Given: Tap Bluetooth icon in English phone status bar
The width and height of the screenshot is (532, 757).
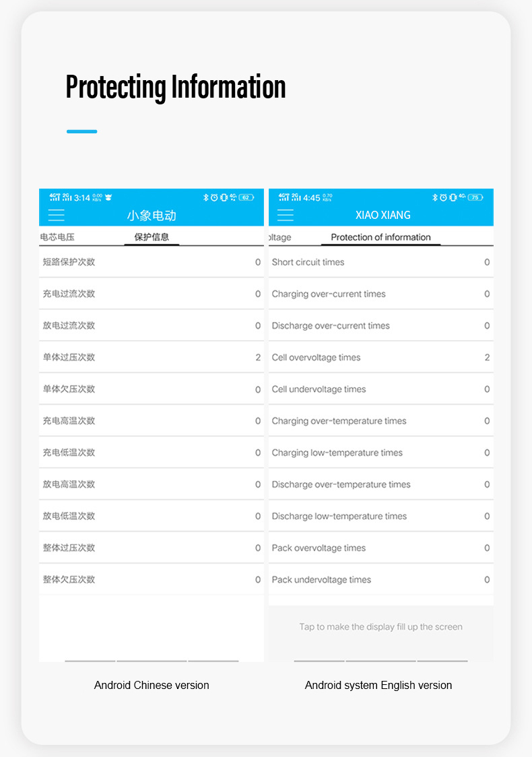Looking at the screenshot, I should (435, 197).
